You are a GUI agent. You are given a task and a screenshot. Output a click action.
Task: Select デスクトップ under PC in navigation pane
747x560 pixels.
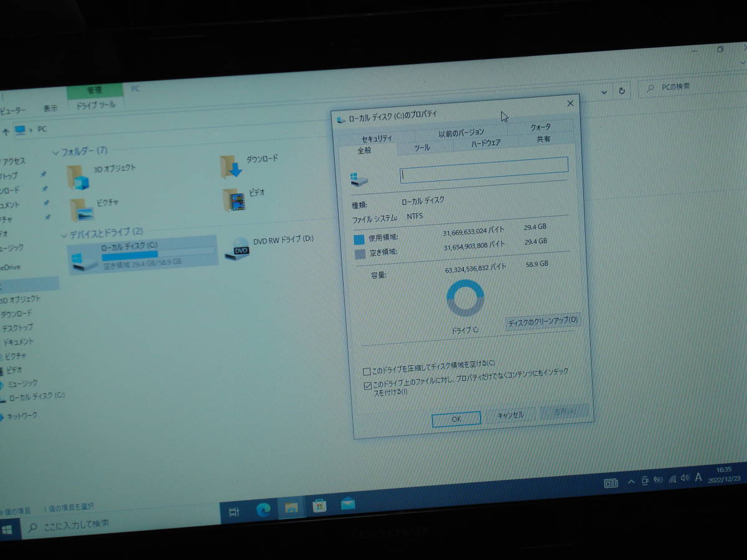[x=17, y=328]
